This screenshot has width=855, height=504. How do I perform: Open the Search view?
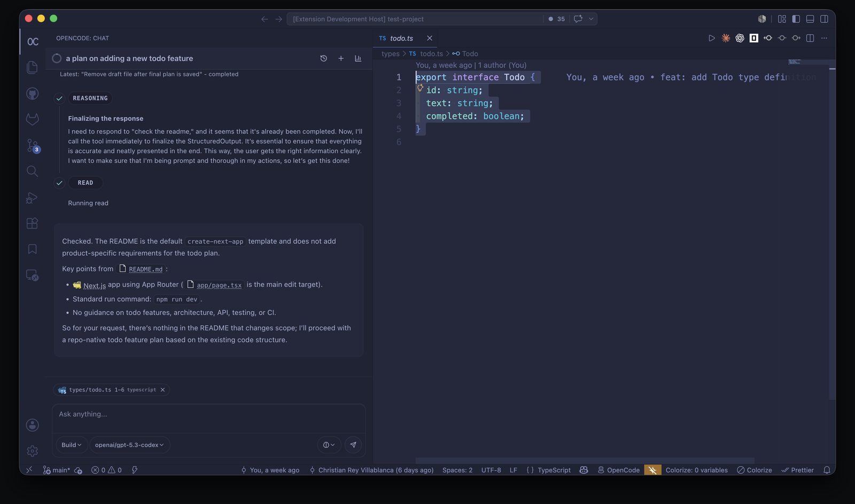pyautogui.click(x=32, y=171)
